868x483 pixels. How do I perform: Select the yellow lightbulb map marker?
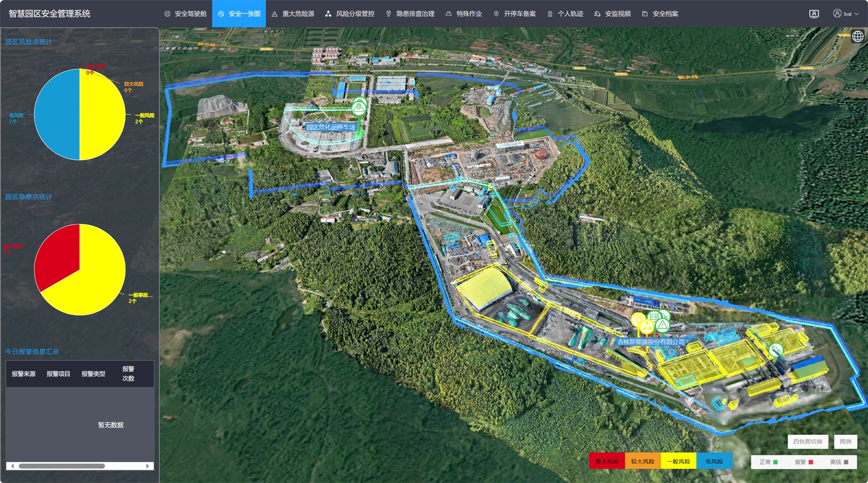(x=638, y=319)
